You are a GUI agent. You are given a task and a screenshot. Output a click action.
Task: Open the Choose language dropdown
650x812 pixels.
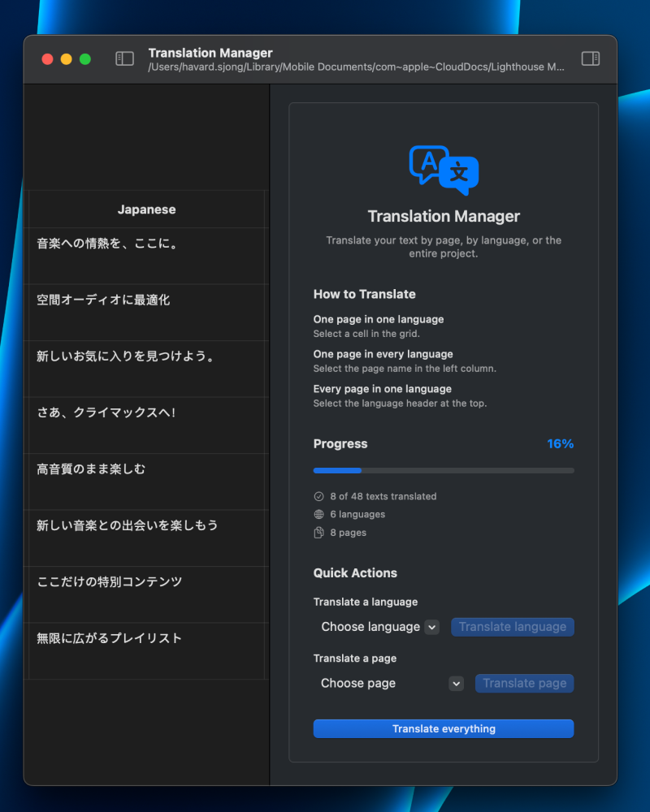[374, 627]
